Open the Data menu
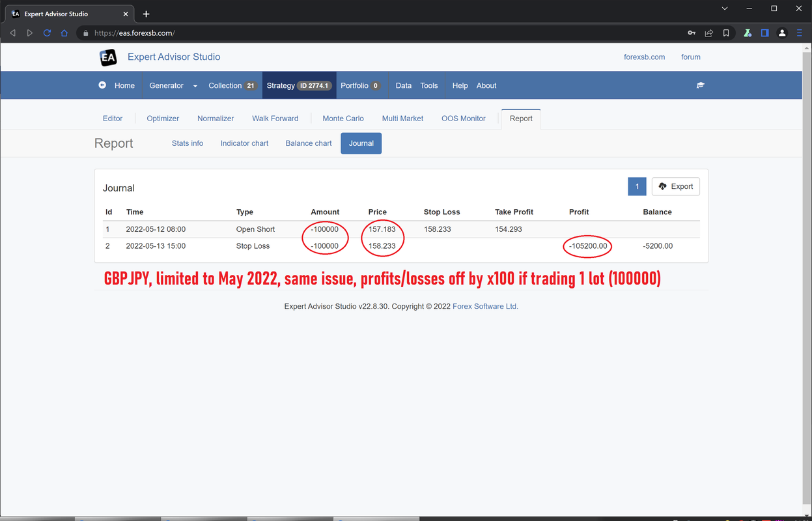Viewport: 812px width, 521px height. tap(404, 85)
